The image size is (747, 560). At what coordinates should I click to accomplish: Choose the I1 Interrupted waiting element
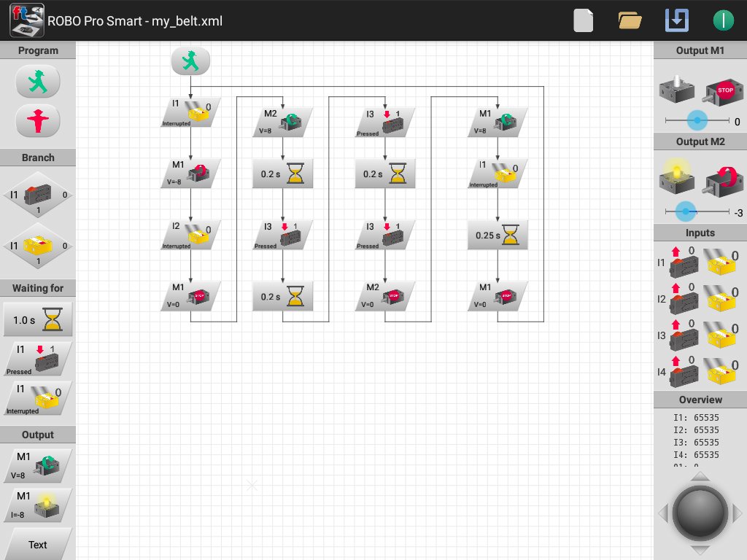coord(38,397)
